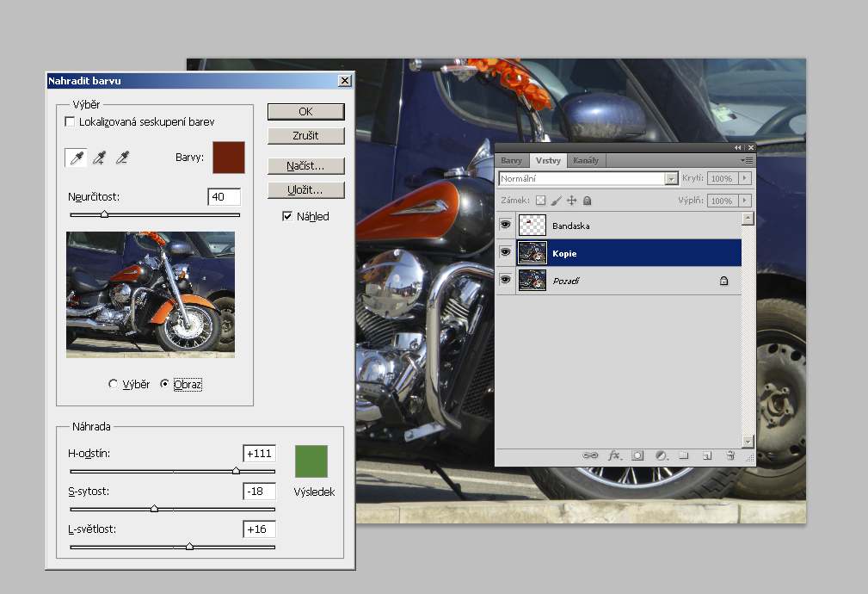Image resolution: width=868 pixels, height=594 pixels.
Task: Open the Normální blend mode dropdown
Action: [x=671, y=179]
